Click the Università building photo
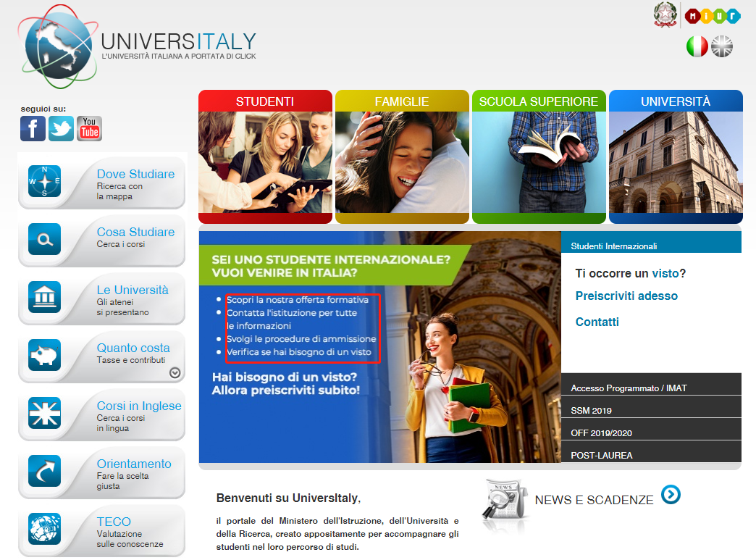The height and width of the screenshot is (560, 756). [x=676, y=162]
